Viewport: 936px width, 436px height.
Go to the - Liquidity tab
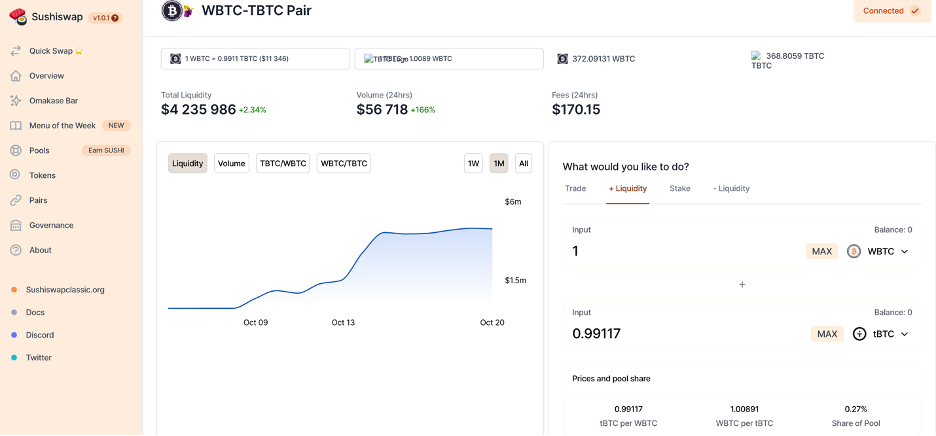[731, 188]
